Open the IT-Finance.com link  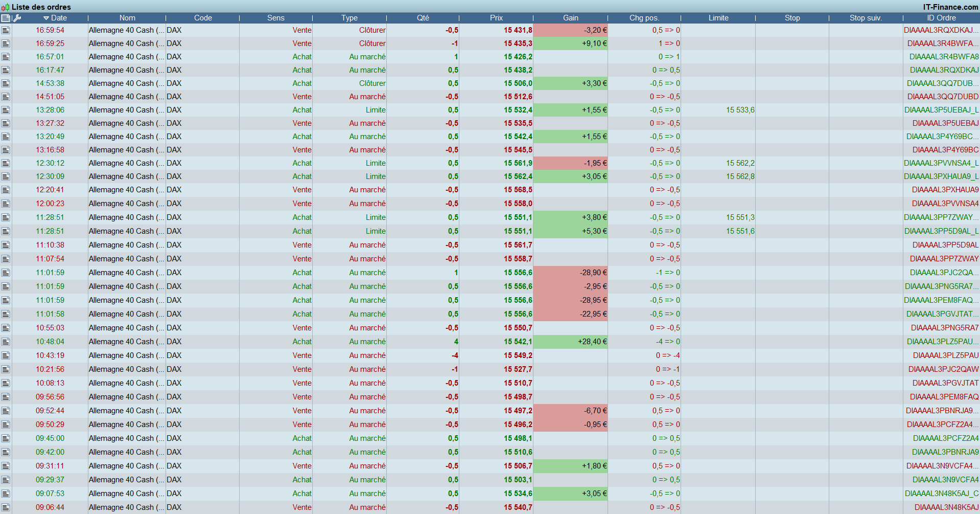(x=950, y=7)
